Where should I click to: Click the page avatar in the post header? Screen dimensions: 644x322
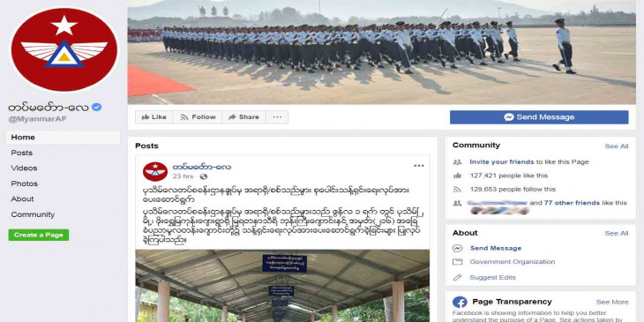pos(155,171)
